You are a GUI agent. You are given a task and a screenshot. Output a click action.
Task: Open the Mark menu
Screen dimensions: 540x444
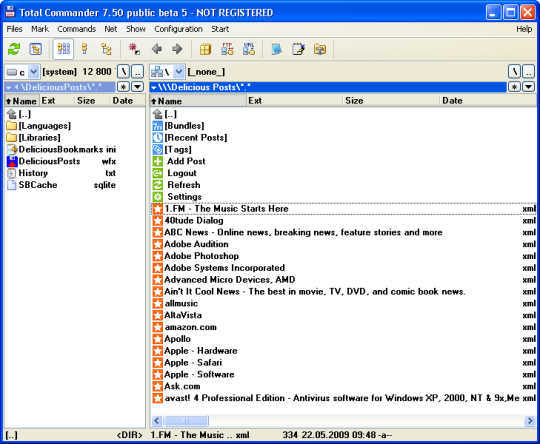pyautogui.click(x=40, y=29)
